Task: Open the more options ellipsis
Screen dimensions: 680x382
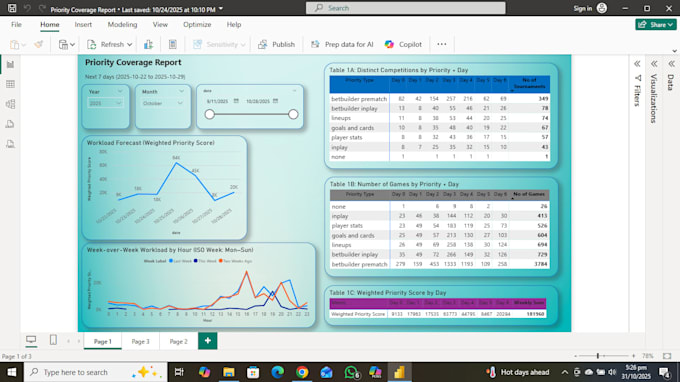Action: [x=441, y=44]
